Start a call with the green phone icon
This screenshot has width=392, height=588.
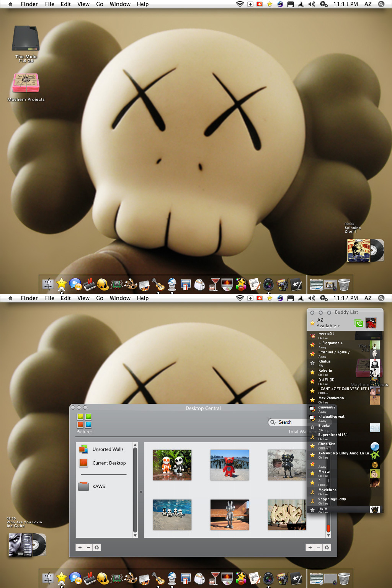(359, 323)
